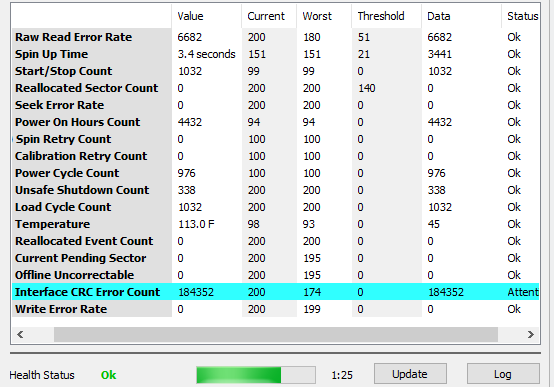Click the 140 threshold value
Viewport: 554px width, 387px height.
click(367, 88)
